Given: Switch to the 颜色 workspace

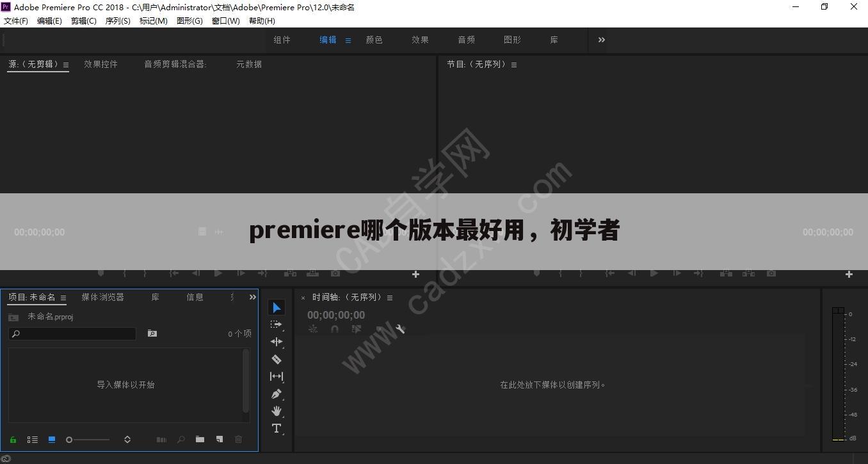Looking at the screenshot, I should (374, 40).
